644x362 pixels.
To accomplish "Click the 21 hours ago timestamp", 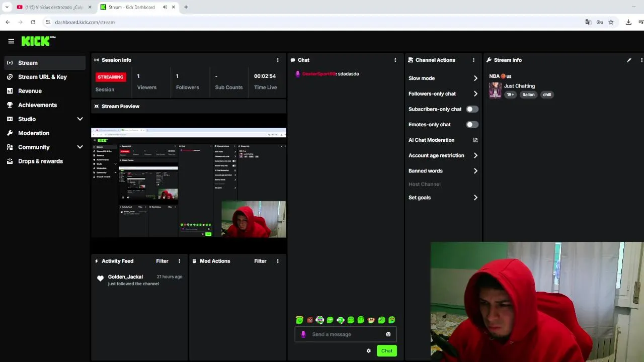I will click(170, 277).
